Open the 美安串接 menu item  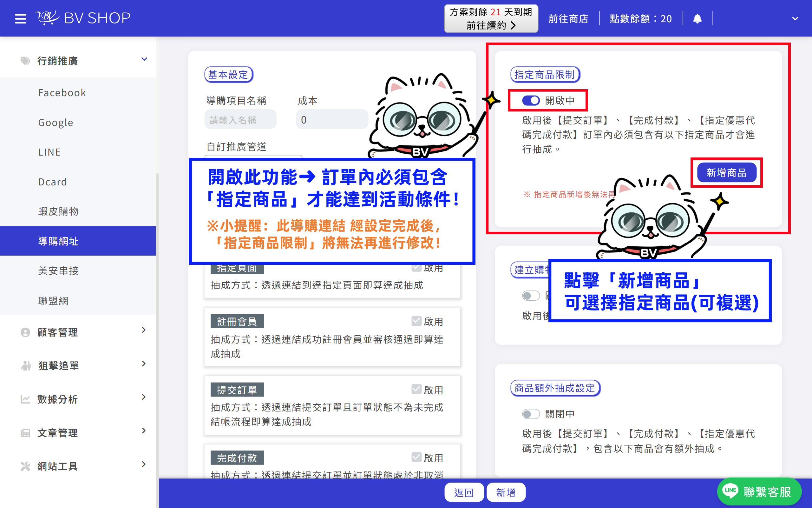pos(78,271)
